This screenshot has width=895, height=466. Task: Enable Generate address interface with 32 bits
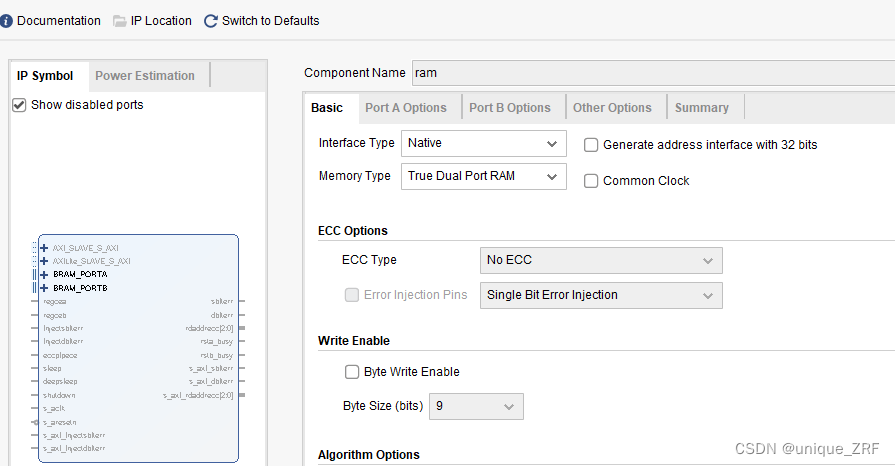click(x=591, y=145)
